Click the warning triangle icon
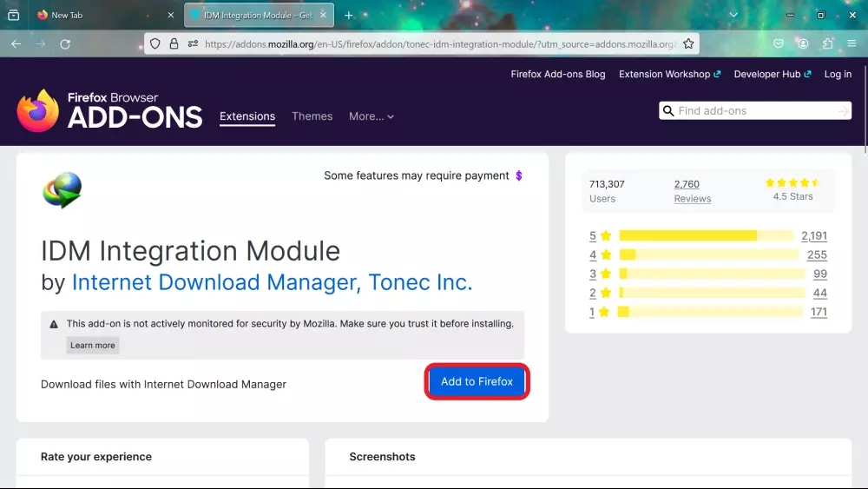Image resolution: width=868 pixels, height=489 pixels. [x=54, y=325]
